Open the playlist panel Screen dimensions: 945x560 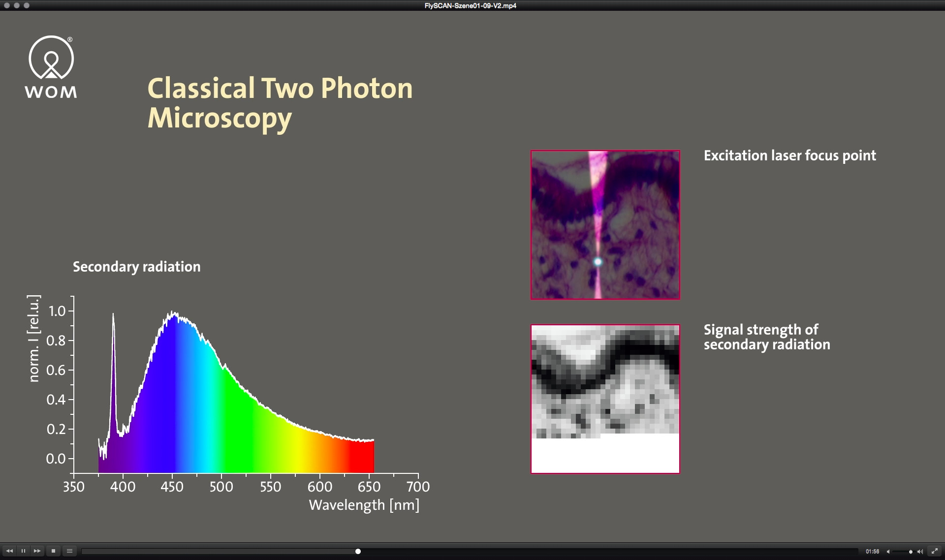[69, 551]
